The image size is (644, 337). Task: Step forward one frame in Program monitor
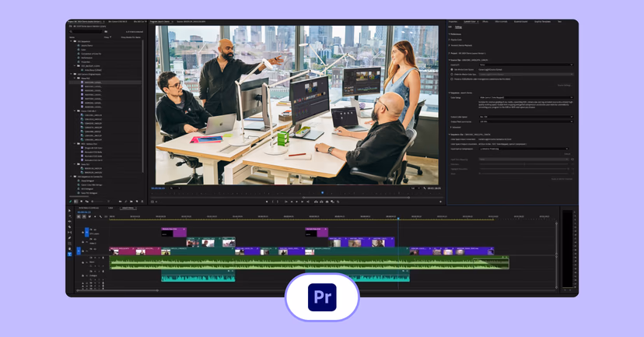[x=303, y=202]
